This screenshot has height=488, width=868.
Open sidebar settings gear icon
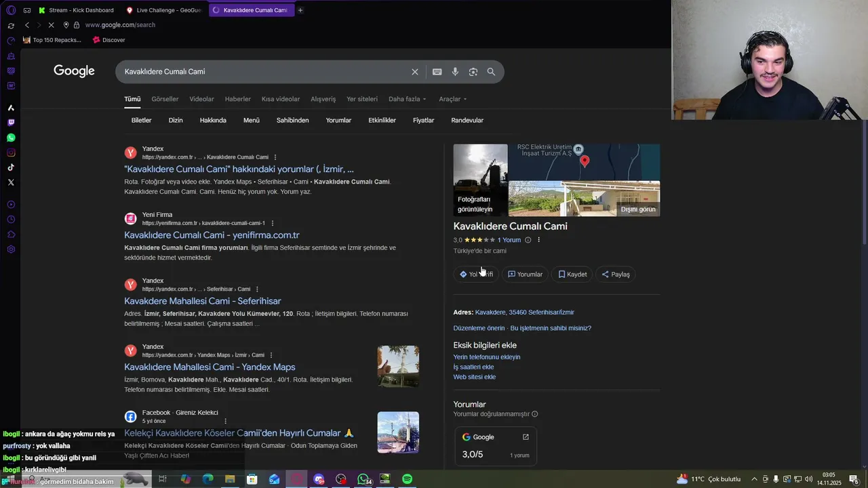click(11, 249)
